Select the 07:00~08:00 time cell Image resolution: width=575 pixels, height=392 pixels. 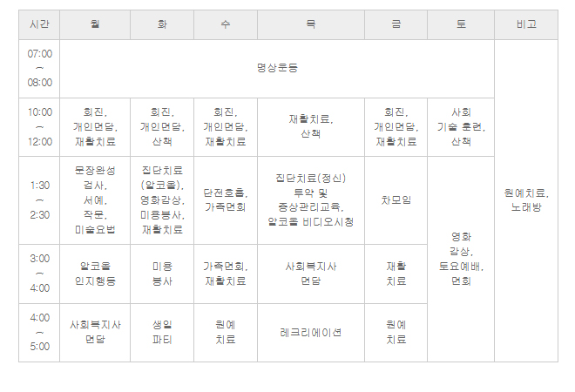coord(39,69)
